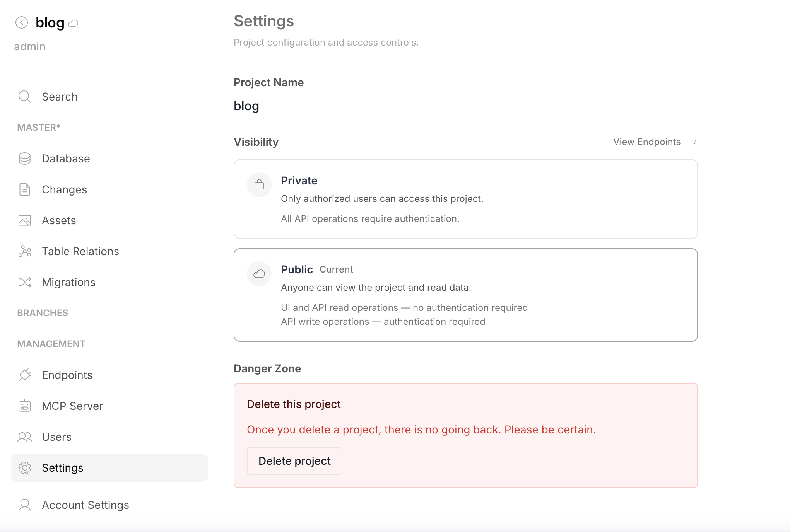
Task: Collapse the project panel with back chevron
Action: point(22,22)
